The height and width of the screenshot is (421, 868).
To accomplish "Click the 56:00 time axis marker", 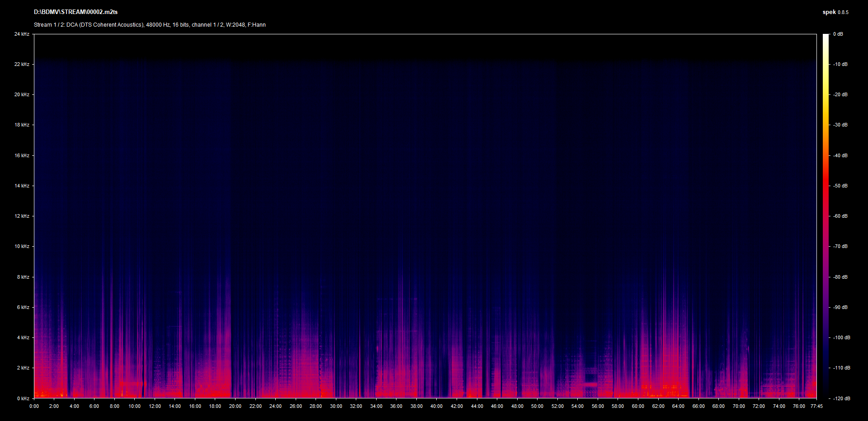I will [598, 406].
